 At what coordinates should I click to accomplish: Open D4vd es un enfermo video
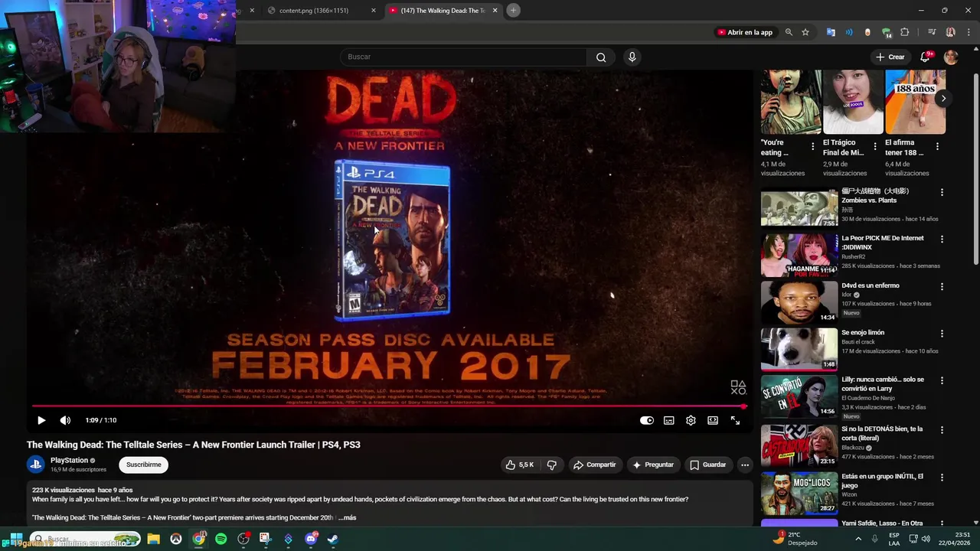coord(799,302)
